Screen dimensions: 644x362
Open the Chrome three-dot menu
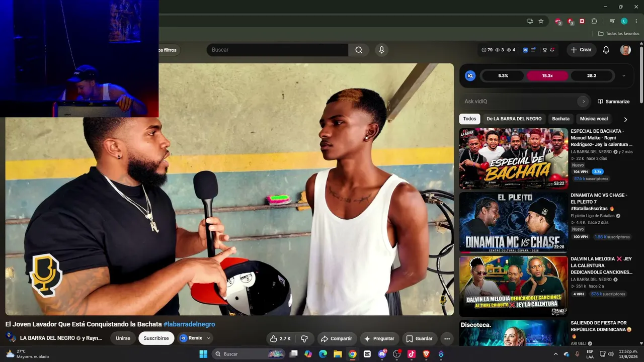(x=636, y=21)
